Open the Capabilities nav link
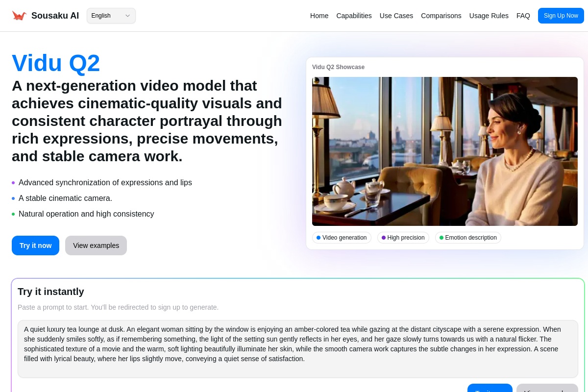The width and height of the screenshot is (588, 392). [x=354, y=16]
